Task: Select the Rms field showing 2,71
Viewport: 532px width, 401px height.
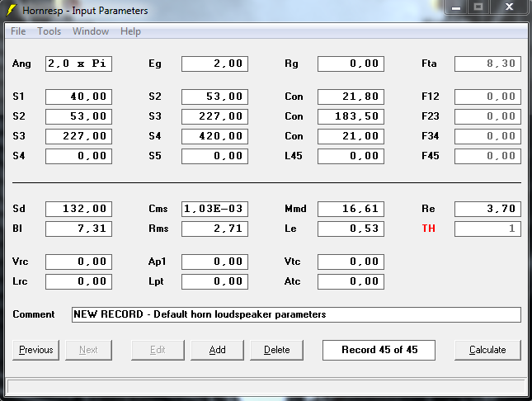Action: pos(214,229)
